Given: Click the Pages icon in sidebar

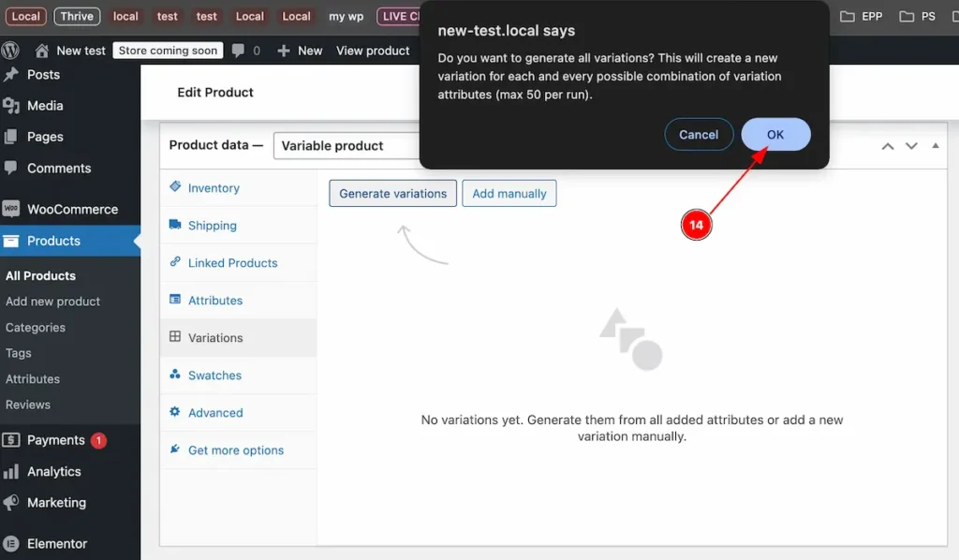Looking at the screenshot, I should pyautogui.click(x=11, y=137).
